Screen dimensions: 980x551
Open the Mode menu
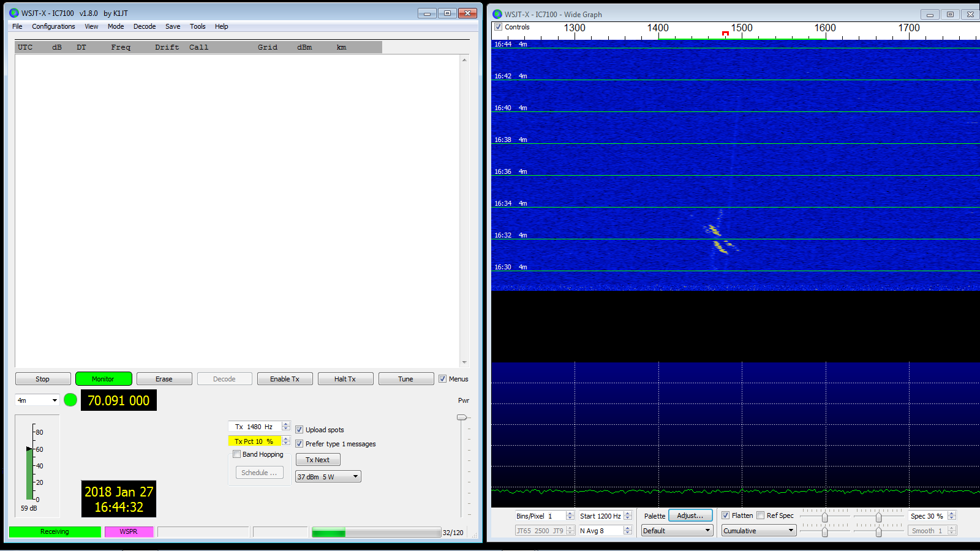click(x=116, y=26)
